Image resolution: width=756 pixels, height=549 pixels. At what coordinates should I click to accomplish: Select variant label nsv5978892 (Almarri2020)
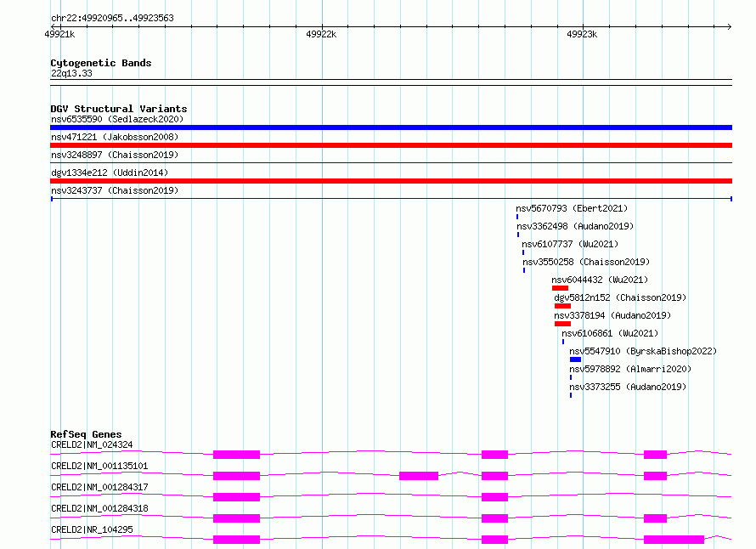(630, 369)
